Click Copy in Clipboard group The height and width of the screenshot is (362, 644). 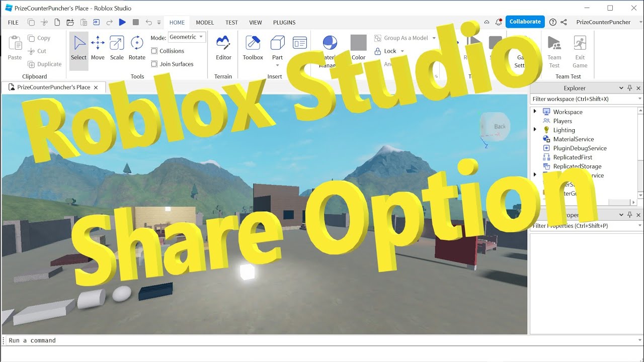[39, 38]
